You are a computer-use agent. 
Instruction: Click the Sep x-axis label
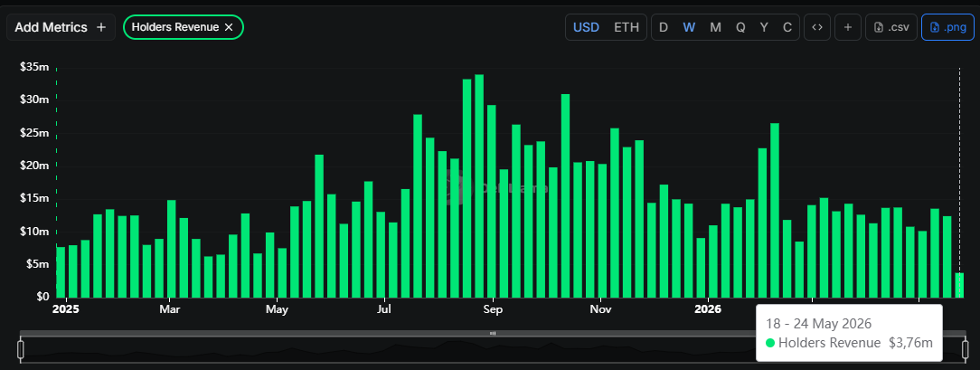click(493, 309)
